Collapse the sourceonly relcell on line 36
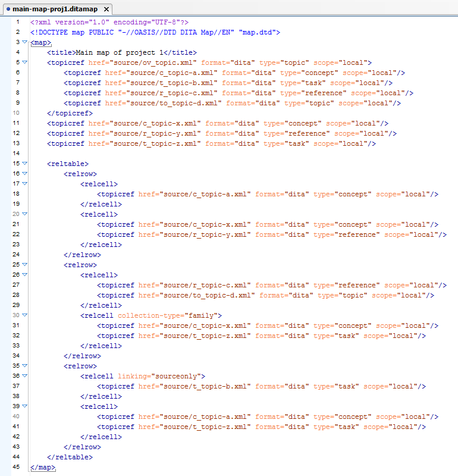Screen dimensions: 458x476 [x=24, y=376]
